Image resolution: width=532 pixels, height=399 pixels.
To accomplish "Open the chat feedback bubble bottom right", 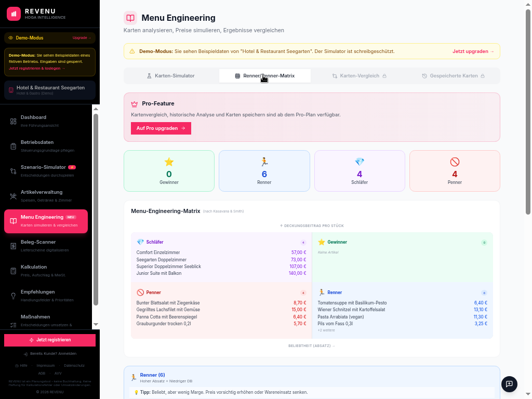I will pyautogui.click(x=509, y=384).
